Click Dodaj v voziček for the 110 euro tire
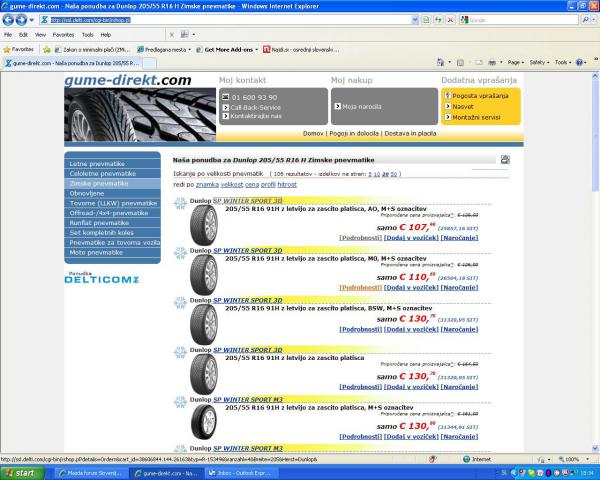 411,287
